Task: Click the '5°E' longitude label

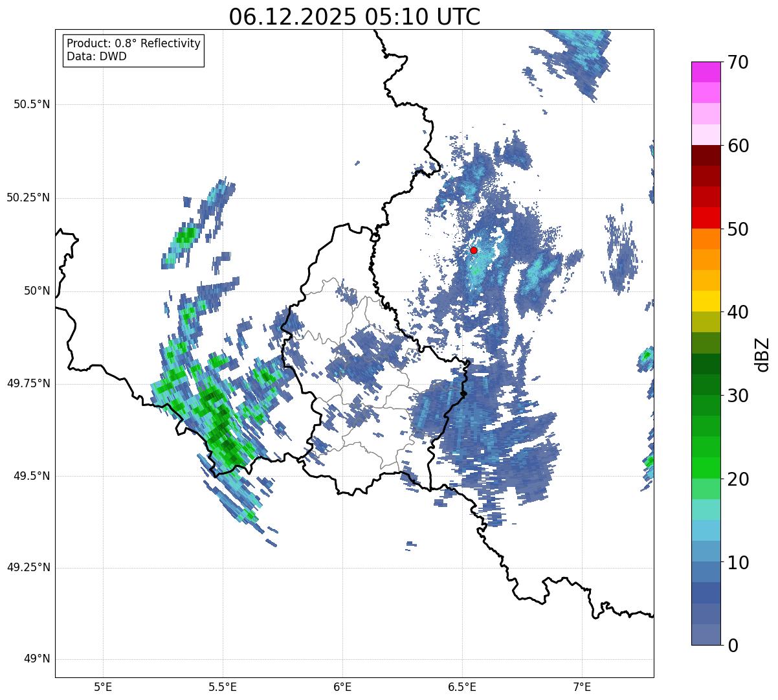Action: [x=103, y=686]
